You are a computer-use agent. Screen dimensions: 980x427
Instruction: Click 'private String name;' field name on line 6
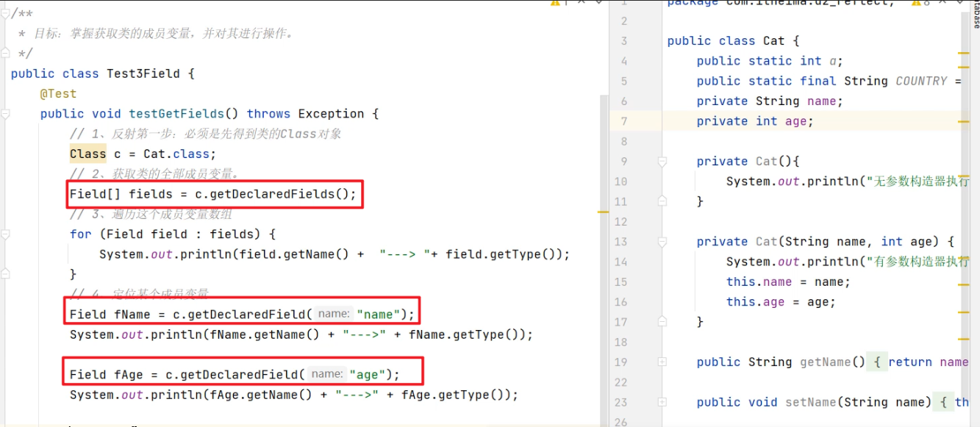click(822, 101)
